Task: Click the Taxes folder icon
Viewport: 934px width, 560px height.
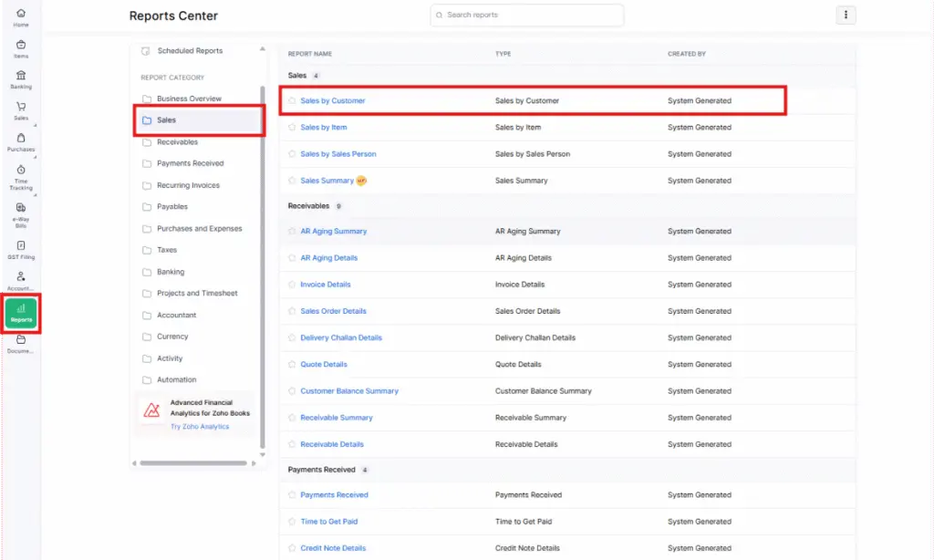Action: tap(147, 250)
